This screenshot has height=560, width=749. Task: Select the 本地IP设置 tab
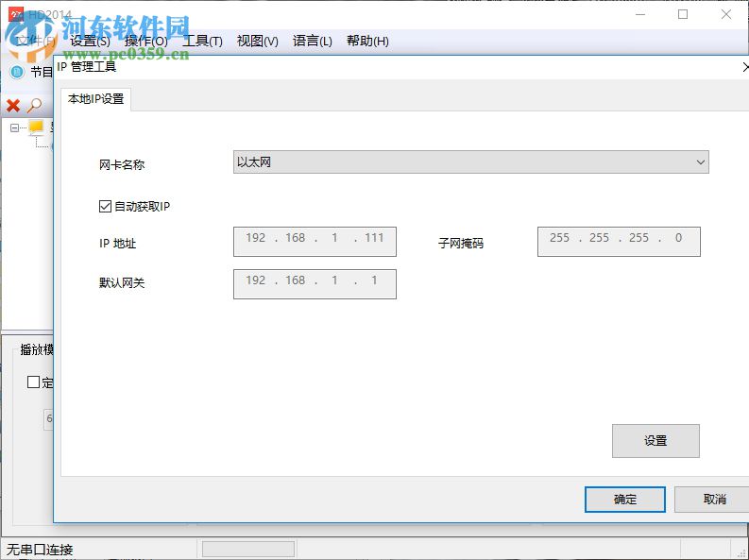click(x=96, y=99)
